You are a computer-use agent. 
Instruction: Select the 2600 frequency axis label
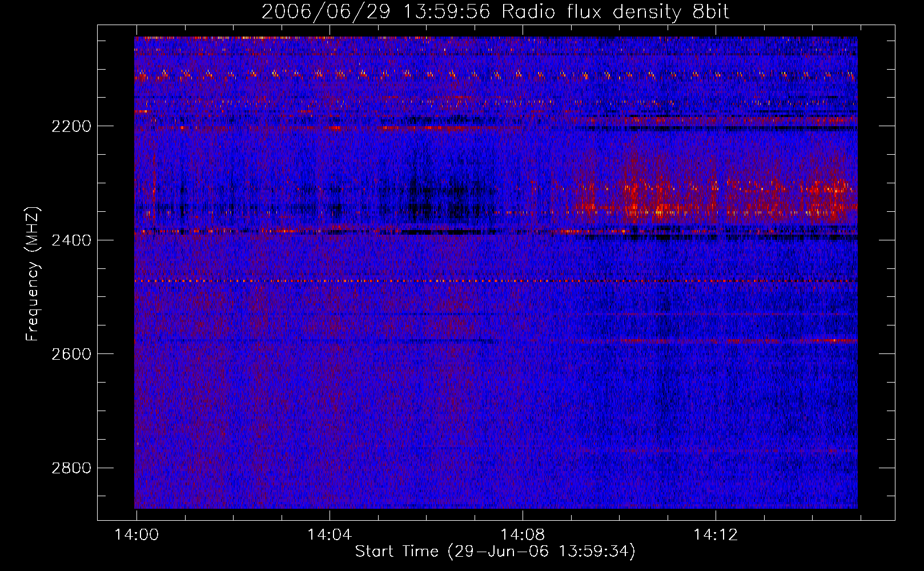(71, 354)
